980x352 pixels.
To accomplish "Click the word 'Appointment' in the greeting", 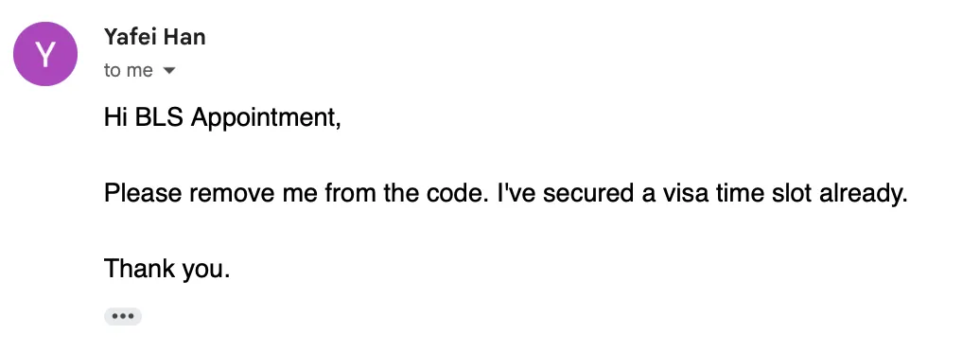I will (263, 119).
